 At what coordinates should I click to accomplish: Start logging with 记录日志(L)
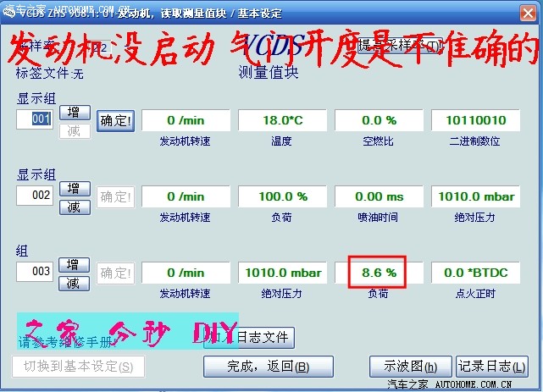489,367
